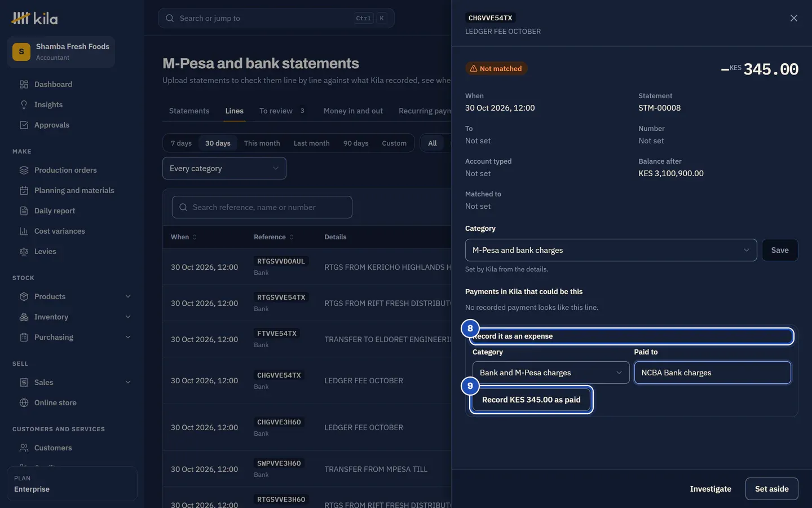
Task: Switch to the To review tab
Action: 282,111
